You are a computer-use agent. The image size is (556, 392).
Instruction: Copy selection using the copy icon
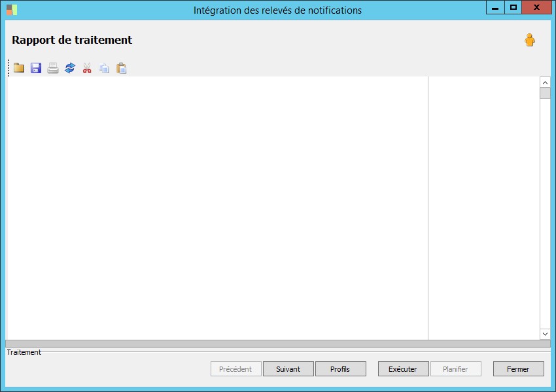click(x=104, y=68)
